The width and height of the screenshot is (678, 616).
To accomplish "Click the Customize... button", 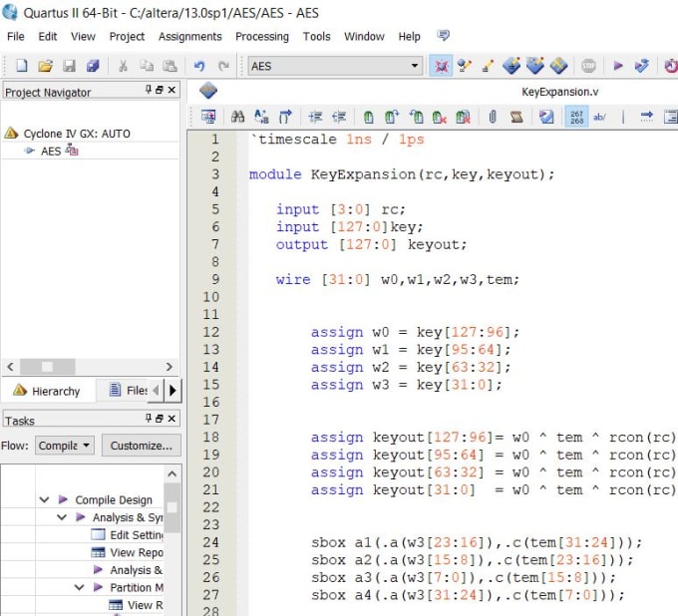I will 142,446.
